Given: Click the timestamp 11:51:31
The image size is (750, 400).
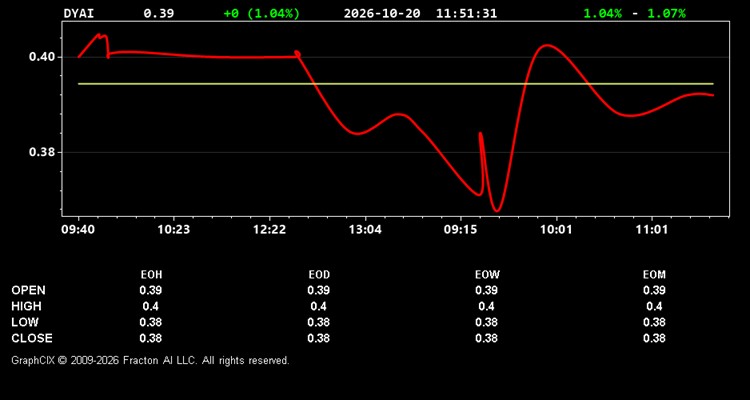Looking at the screenshot, I should point(466,13).
